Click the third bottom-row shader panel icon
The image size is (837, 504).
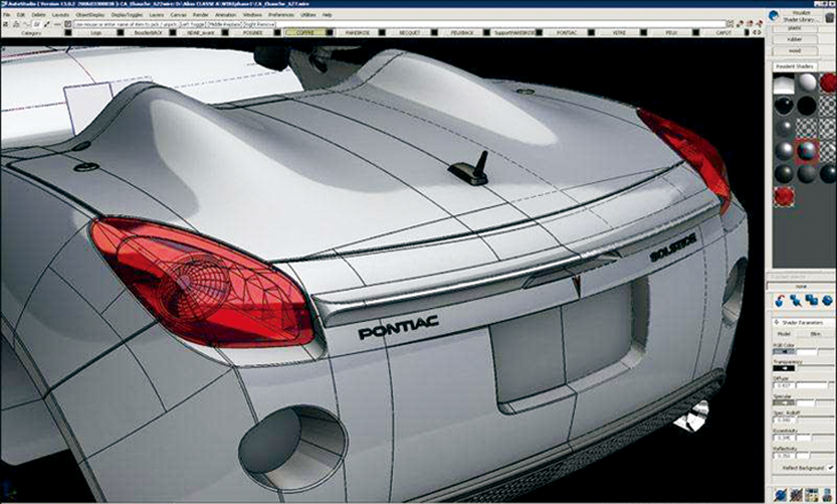click(x=811, y=494)
